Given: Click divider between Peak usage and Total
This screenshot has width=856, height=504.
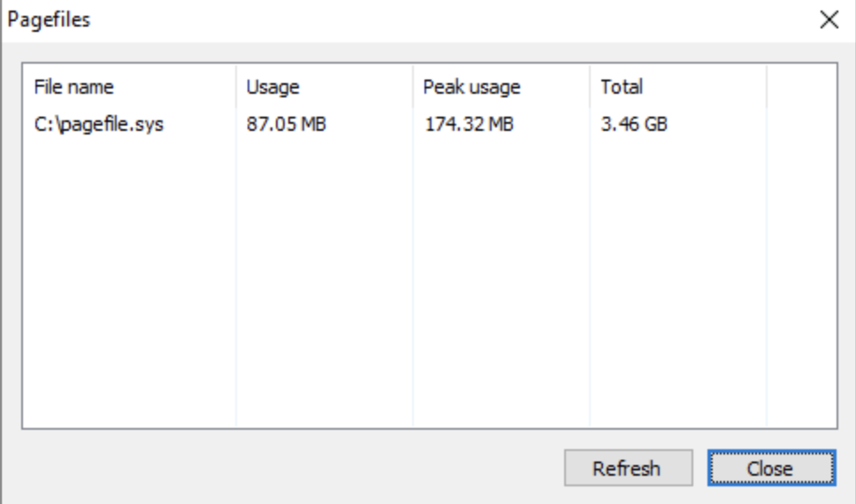Looking at the screenshot, I should [x=590, y=88].
